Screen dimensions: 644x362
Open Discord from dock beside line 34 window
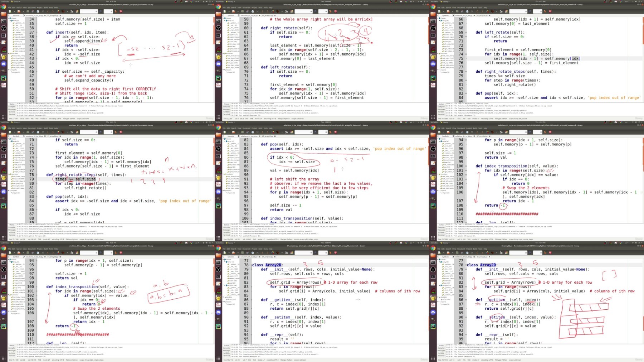(x=4, y=64)
